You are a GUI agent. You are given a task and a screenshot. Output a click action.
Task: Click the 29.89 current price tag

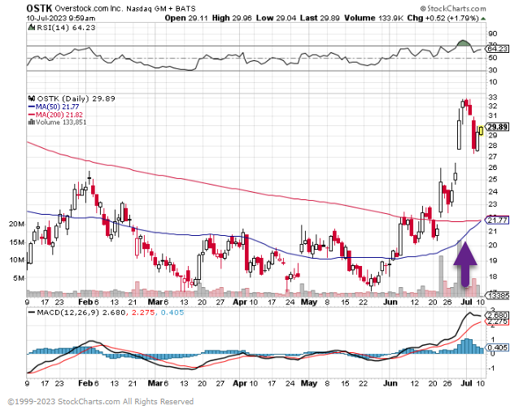(x=497, y=127)
